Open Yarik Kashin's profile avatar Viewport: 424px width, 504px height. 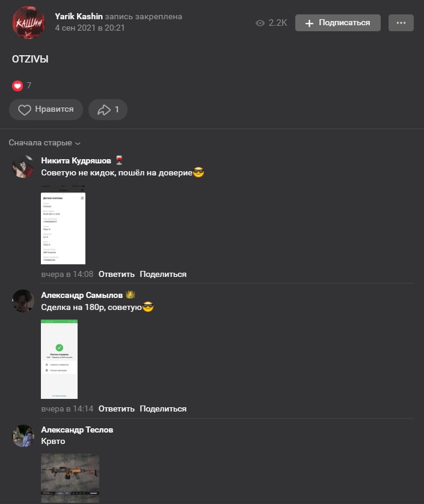(28, 22)
